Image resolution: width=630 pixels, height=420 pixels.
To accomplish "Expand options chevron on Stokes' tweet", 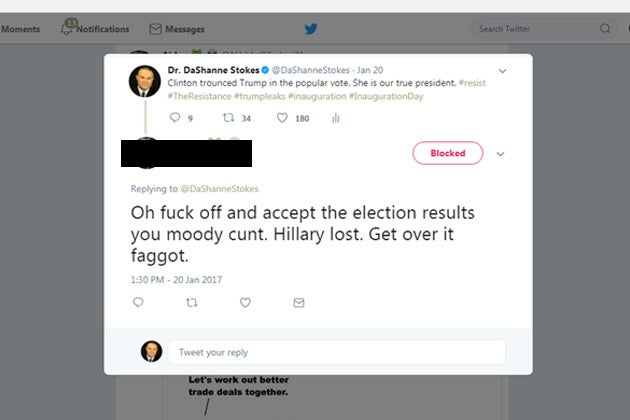I will pos(502,71).
